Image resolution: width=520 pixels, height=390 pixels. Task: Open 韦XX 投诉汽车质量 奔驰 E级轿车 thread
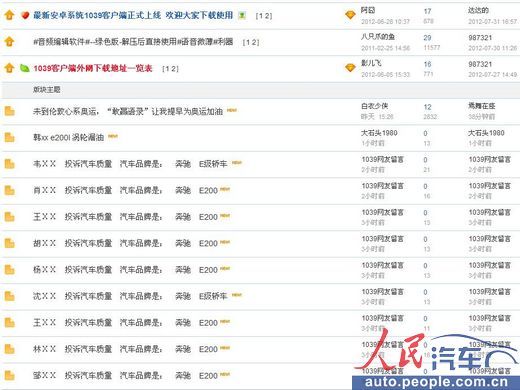click(130, 164)
